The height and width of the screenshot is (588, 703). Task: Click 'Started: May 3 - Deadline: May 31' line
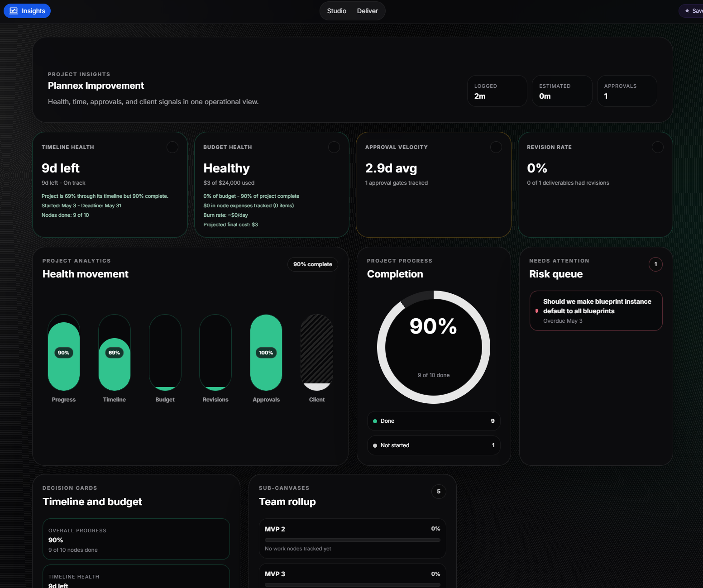click(x=81, y=206)
